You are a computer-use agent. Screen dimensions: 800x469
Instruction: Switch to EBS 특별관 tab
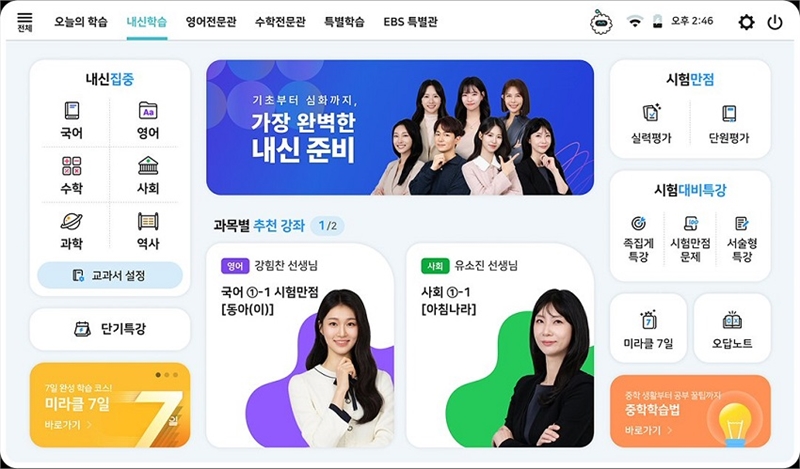coord(410,22)
